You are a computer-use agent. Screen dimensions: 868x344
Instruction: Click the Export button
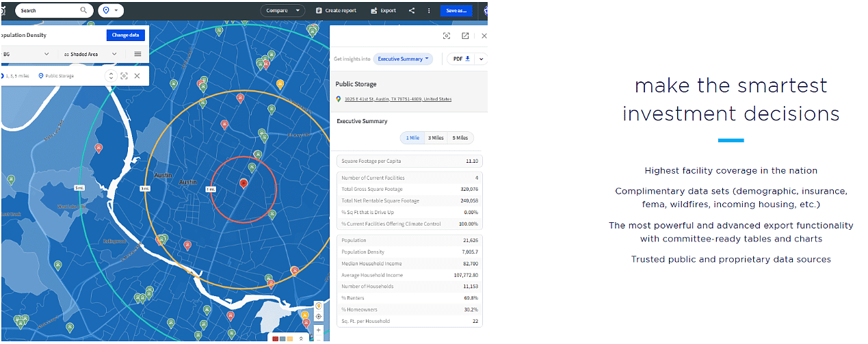tap(383, 10)
